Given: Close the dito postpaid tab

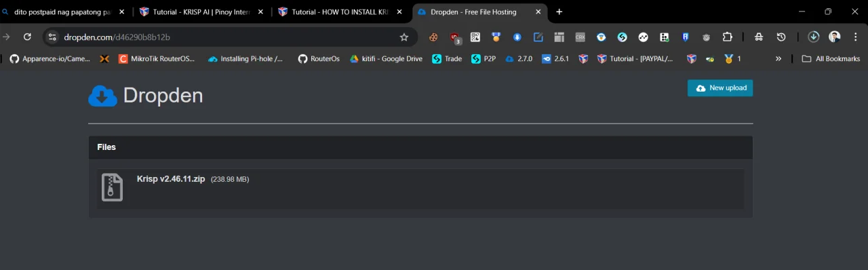Looking at the screenshot, I should pyautogui.click(x=121, y=12).
